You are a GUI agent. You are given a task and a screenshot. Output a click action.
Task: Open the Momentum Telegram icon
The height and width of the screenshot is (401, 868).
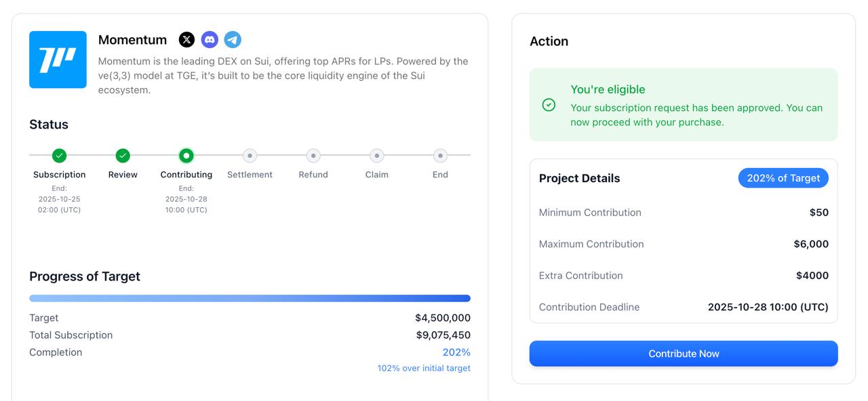click(233, 40)
